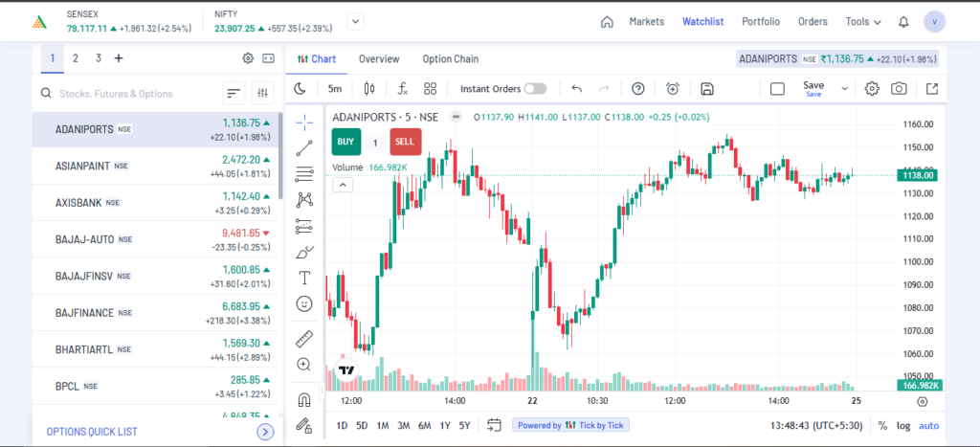This screenshot has height=447, width=980.
Task: Toggle auto scale on the chart
Action: tap(928, 426)
